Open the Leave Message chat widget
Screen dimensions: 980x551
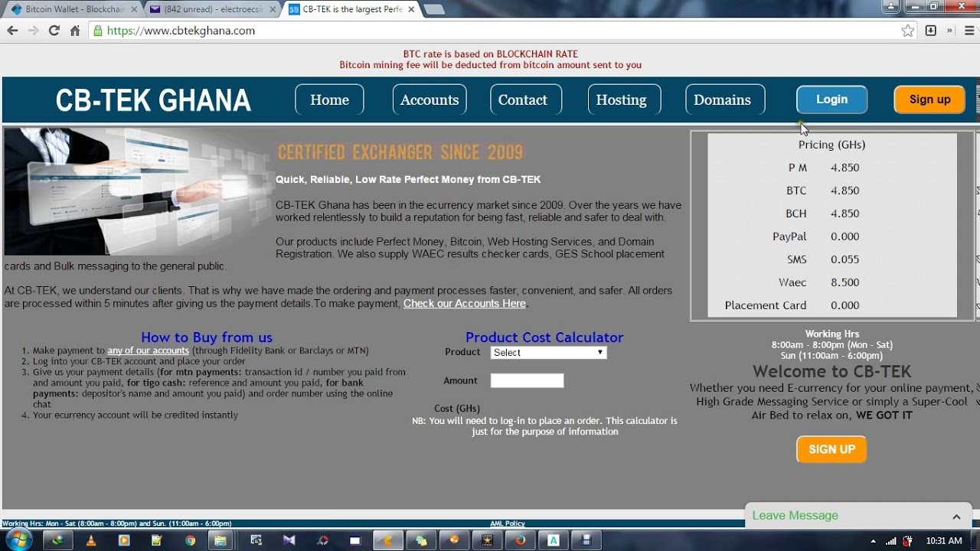[858, 516]
